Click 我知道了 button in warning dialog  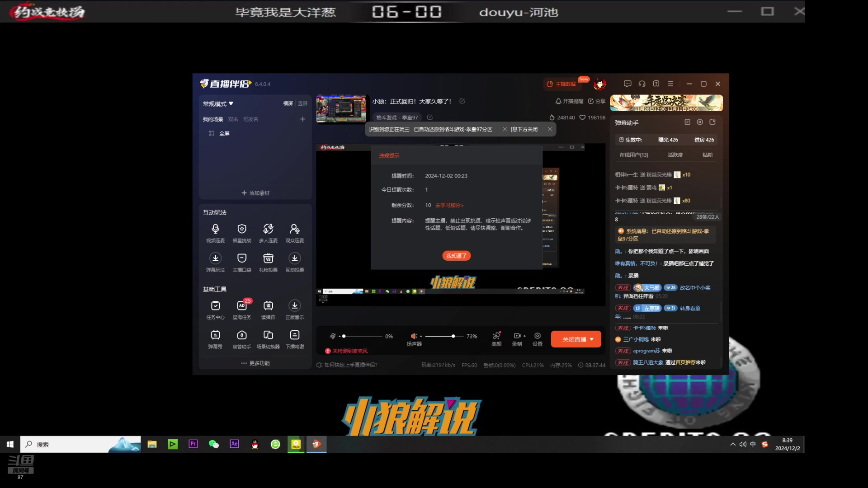457,256
